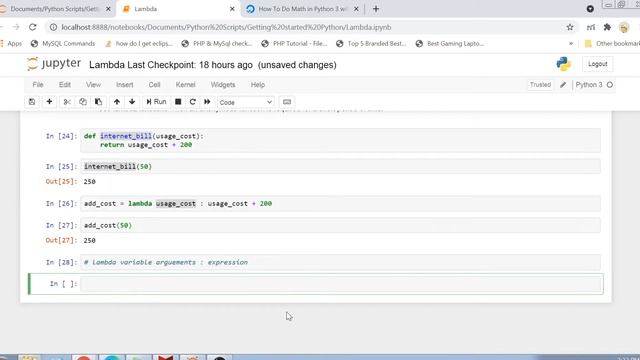Click the internet_bill(50) code cell
Viewport: 640px width, 360px height.
340,167
